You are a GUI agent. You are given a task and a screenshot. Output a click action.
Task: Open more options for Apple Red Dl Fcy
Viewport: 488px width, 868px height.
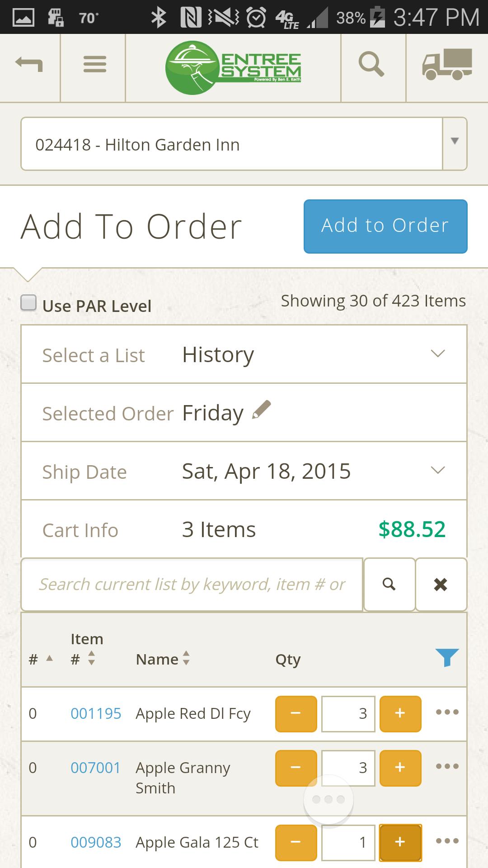point(447,712)
